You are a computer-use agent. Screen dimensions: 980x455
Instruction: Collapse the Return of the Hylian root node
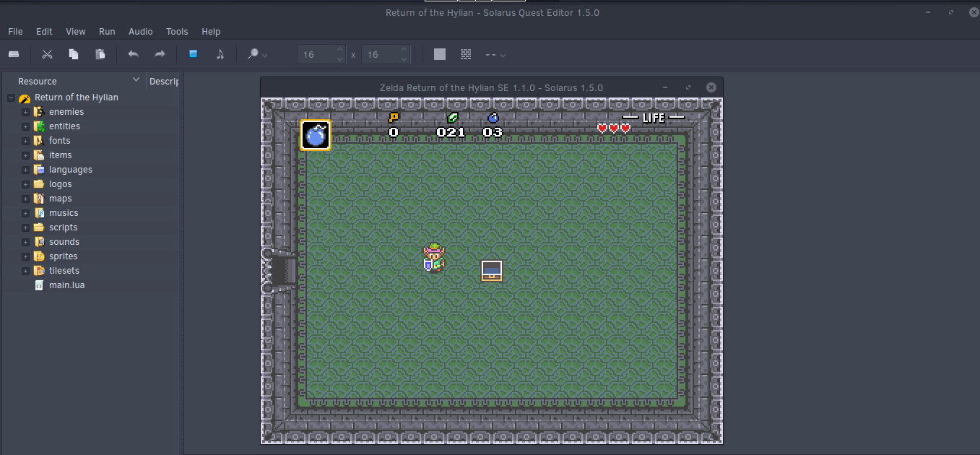[x=11, y=97]
